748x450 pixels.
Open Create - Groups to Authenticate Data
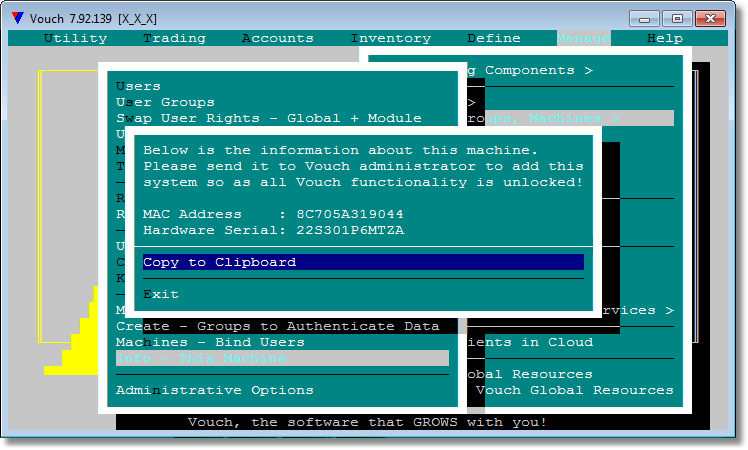point(278,326)
